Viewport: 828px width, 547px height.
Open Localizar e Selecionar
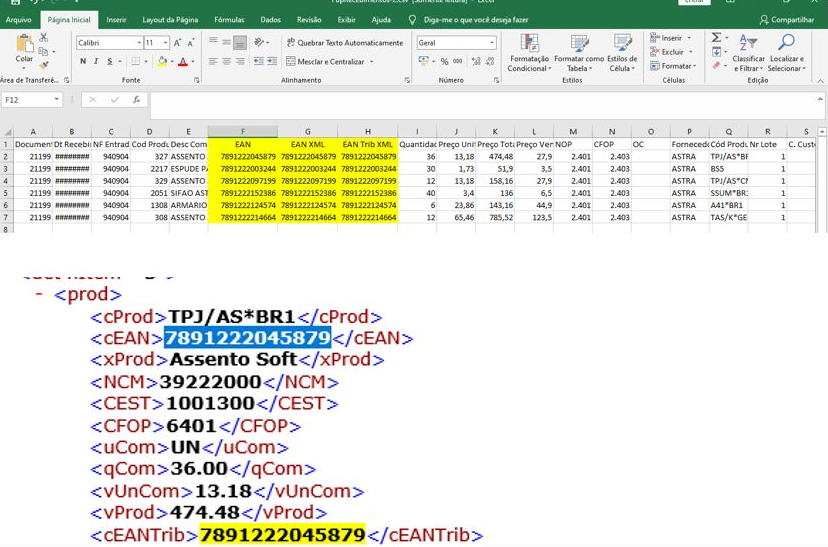coord(786,53)
